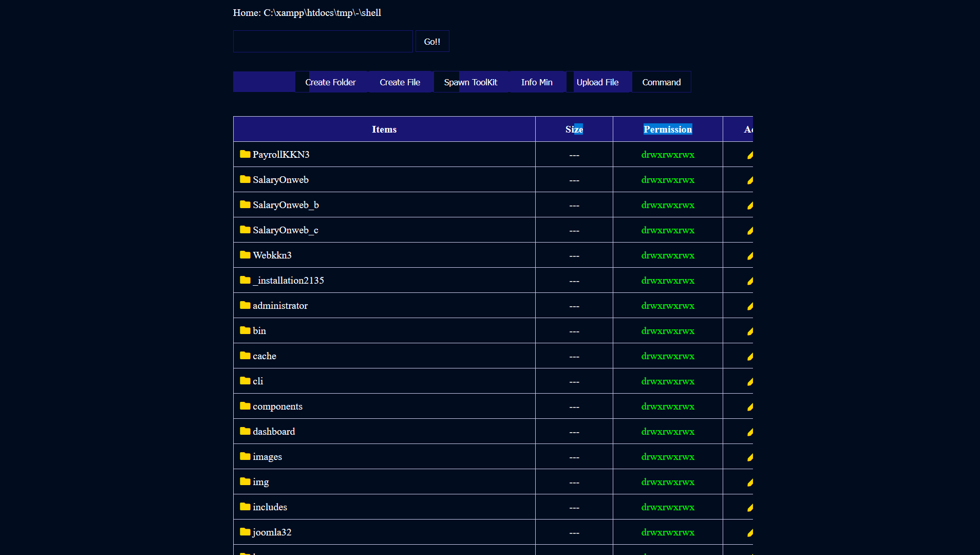The image size is (980, 555).
Task: Open the Upload File option
Action: (597, 82)
